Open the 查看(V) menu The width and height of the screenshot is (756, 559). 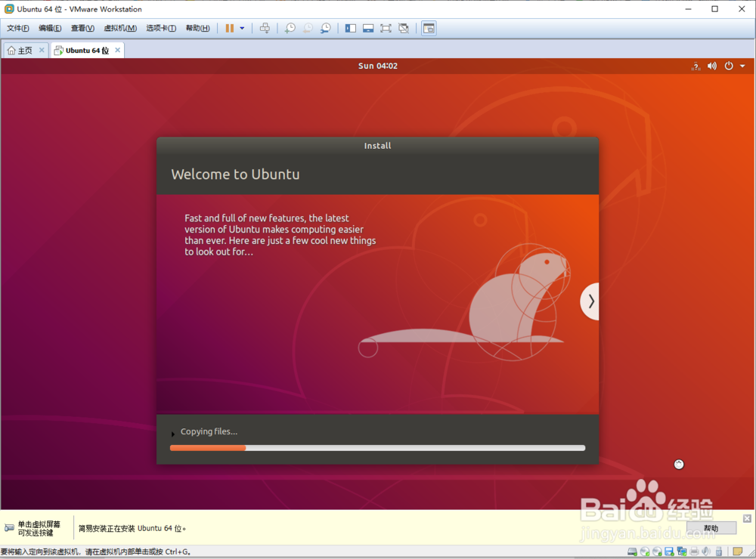click(x=82, y=29)
